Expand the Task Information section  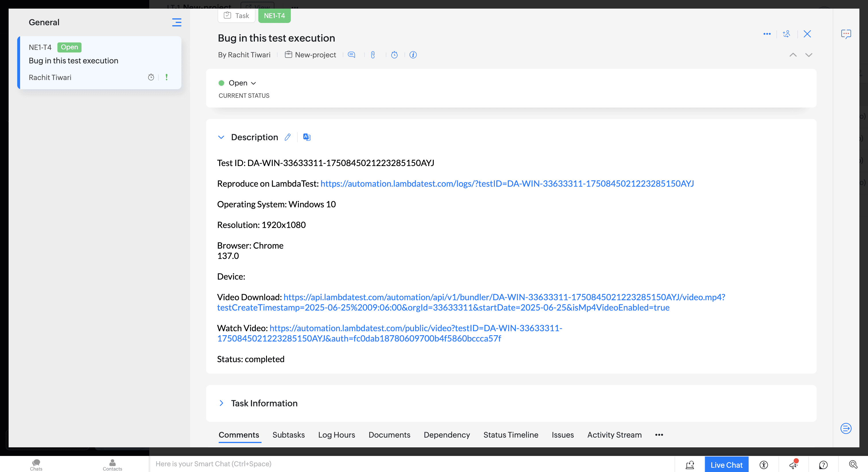click(x=221, y=403)
